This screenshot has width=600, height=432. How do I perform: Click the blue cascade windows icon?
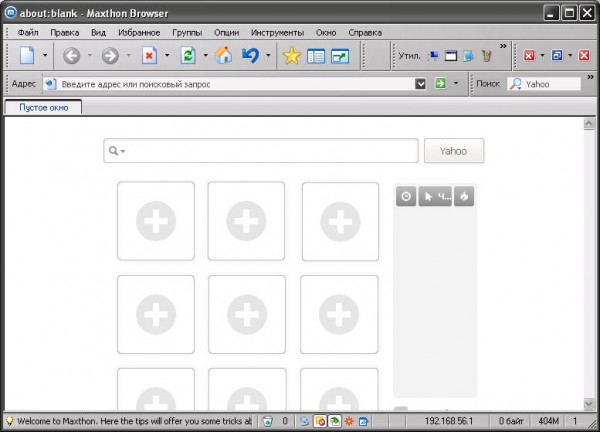coord(557,56)
